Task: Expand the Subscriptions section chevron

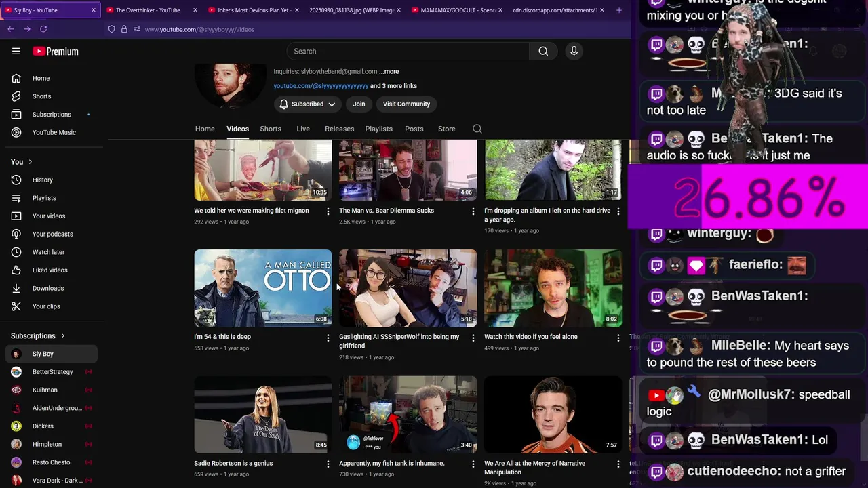Action: 63,336
